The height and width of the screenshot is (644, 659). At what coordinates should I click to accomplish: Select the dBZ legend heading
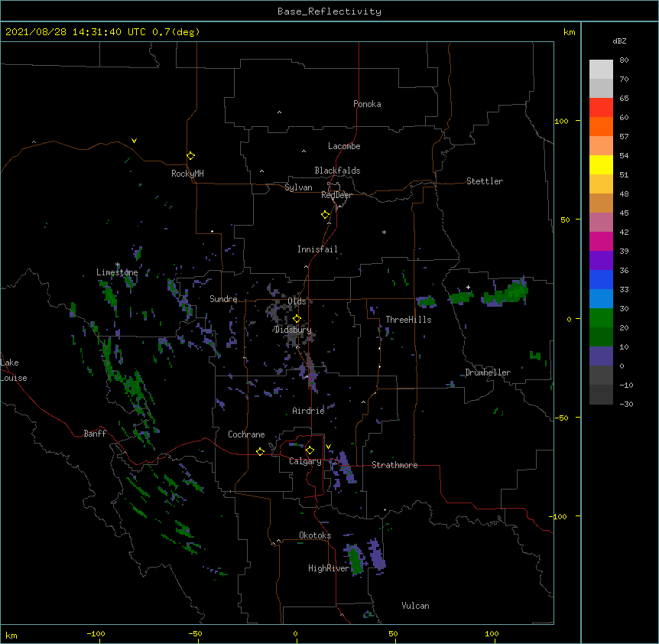pos(619,41)
